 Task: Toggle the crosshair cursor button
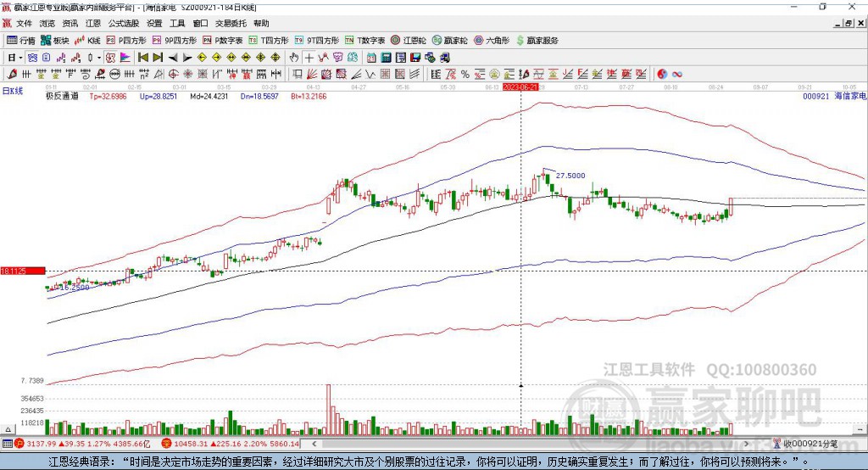click(309, 58)
